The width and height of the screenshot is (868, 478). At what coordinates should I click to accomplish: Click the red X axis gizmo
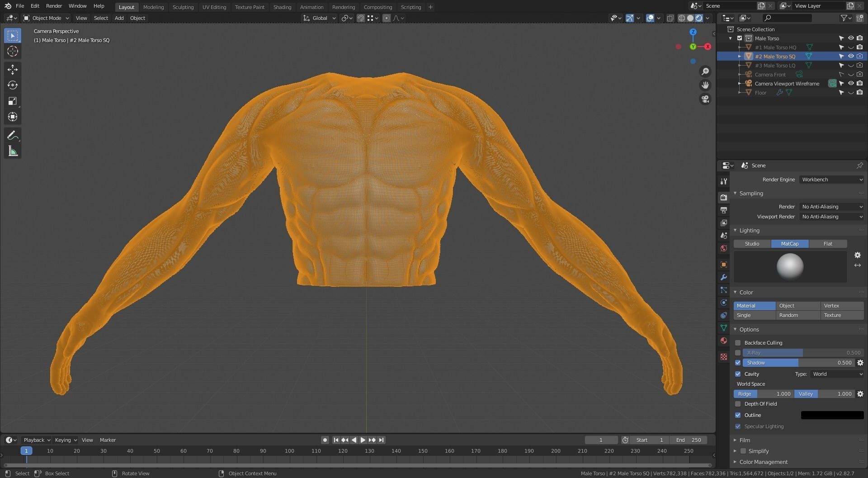tap(708, 47)
